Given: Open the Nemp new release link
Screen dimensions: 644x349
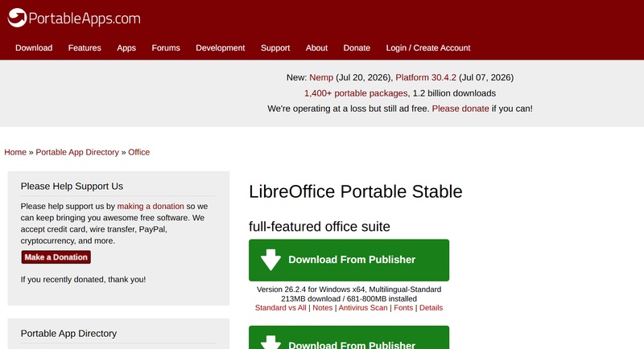Looking at the screenshot, I should (321, 77).
